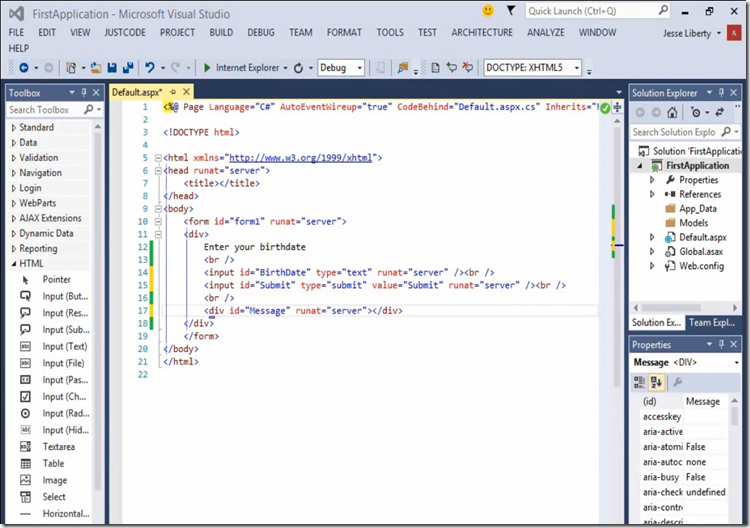Click the Save All toolbar icon
750x528 pixels.
point(128,68)
